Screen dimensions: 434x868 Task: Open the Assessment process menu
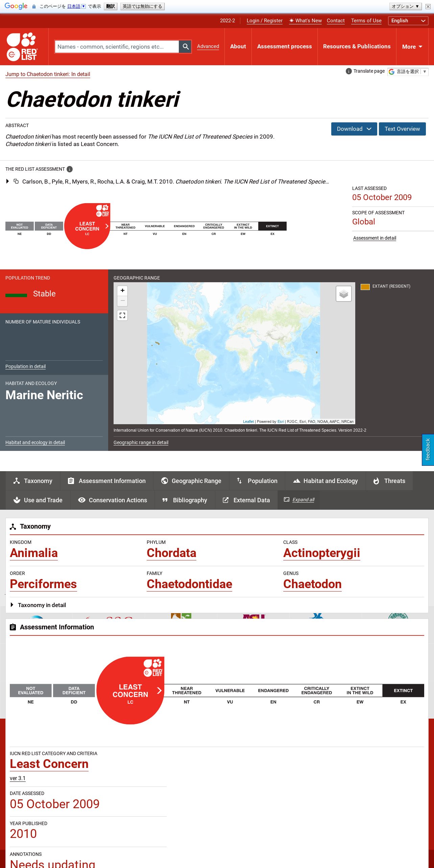tap(284, 47)
